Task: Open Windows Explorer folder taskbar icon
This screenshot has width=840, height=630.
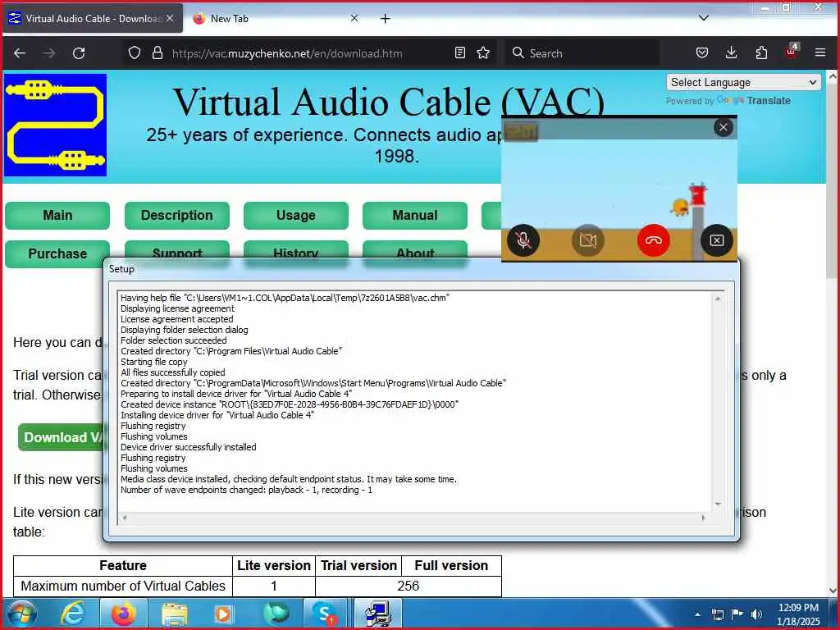Action: [x=174, y=614]
